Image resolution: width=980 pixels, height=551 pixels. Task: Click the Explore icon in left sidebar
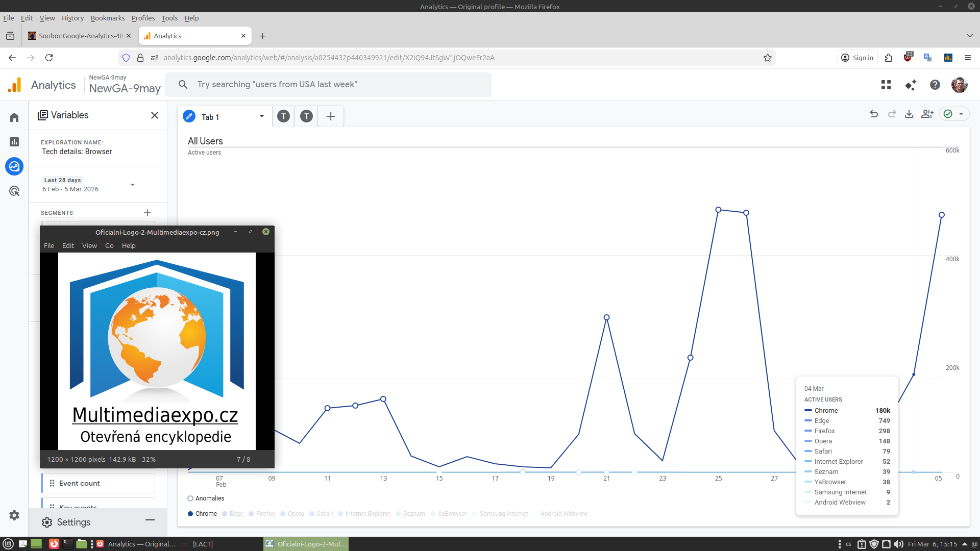[x=14, y=166]
